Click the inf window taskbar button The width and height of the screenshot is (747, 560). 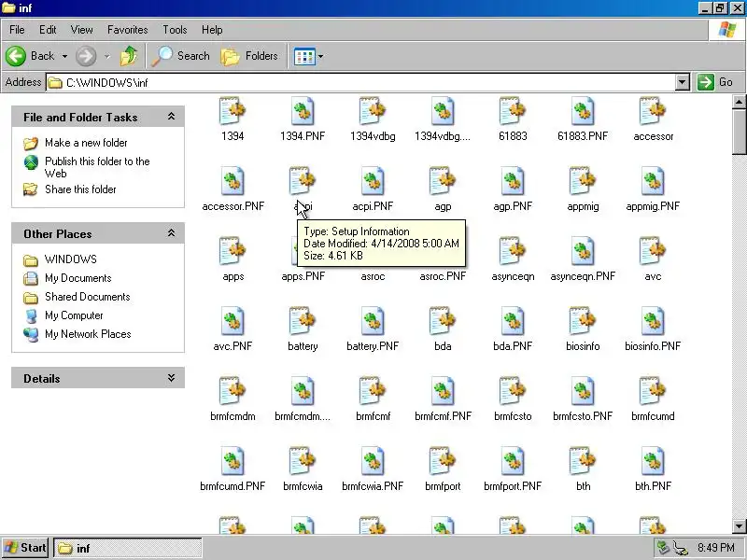(128, 548)
